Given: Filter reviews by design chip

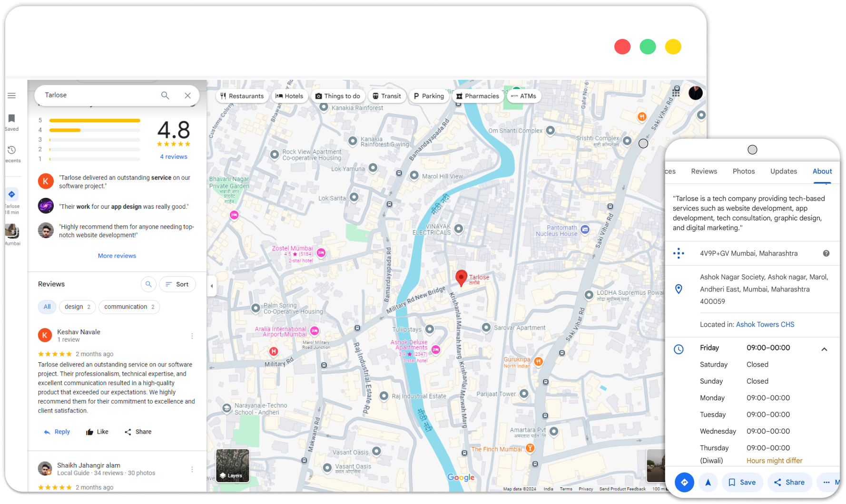Looking at the screenshot, I should pos(78,307).
